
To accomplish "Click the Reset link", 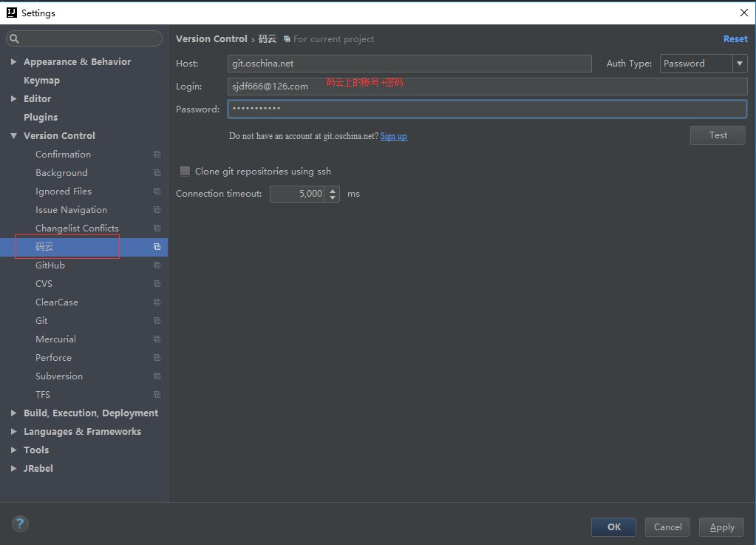I will (735, 39).
